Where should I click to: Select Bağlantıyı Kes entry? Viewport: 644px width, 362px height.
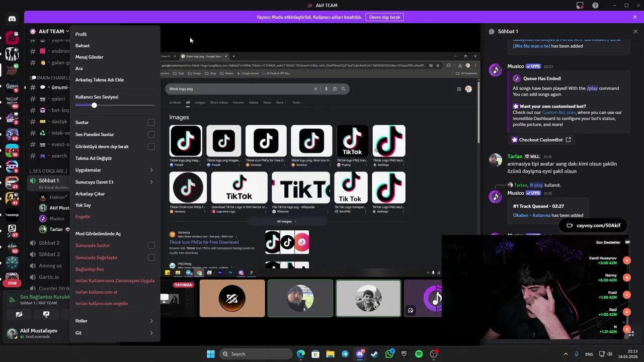(x=115, y=269)
